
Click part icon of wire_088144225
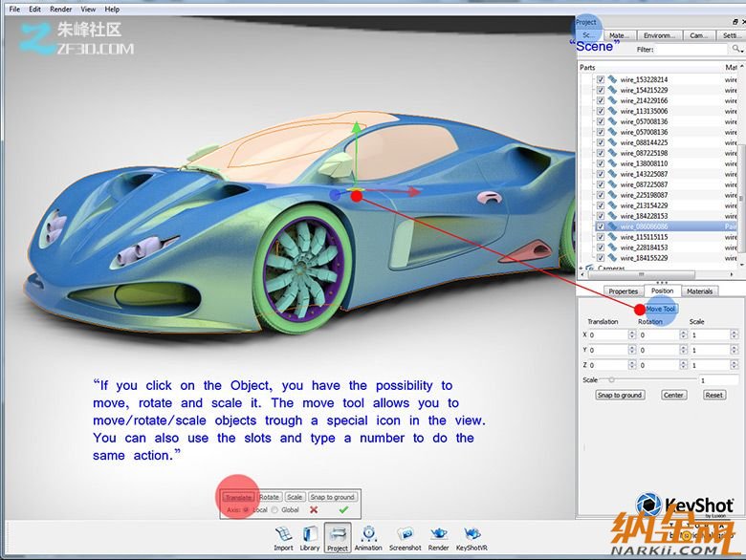pyautogui.click(x=612, y=142)
